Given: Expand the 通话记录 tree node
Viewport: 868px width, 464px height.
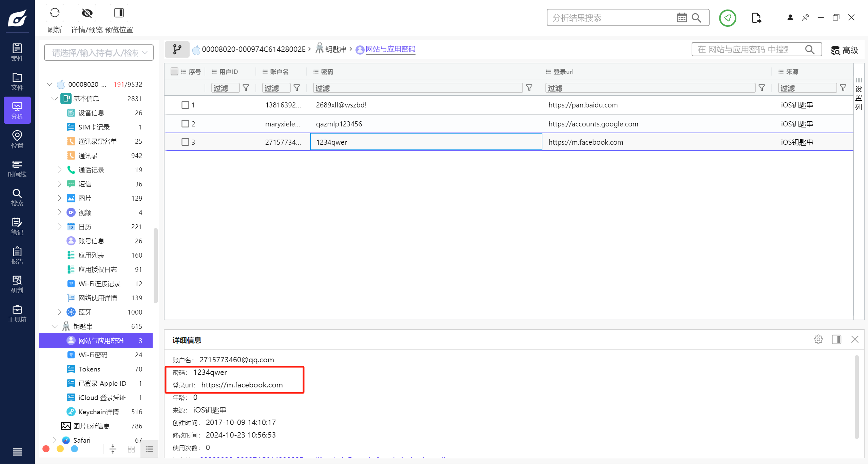Looking at the screenshot, I should click(60, 169).
